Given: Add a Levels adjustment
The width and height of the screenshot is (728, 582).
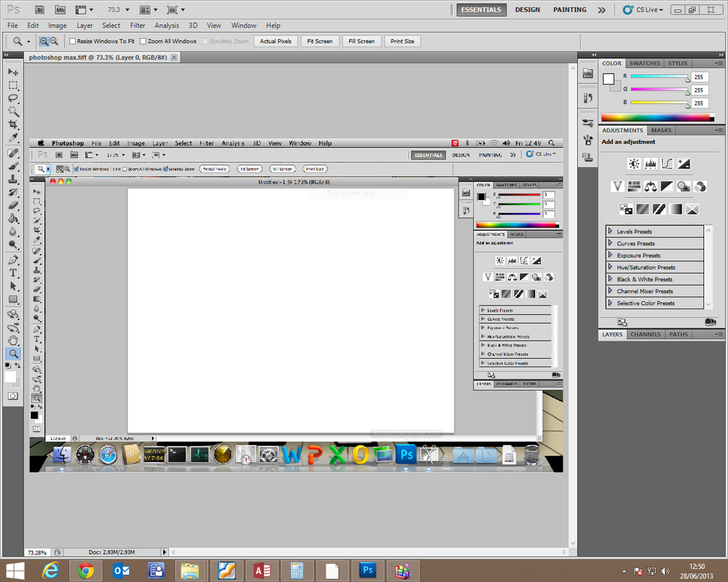Looking at the screenshot, I should coord(650,164).
